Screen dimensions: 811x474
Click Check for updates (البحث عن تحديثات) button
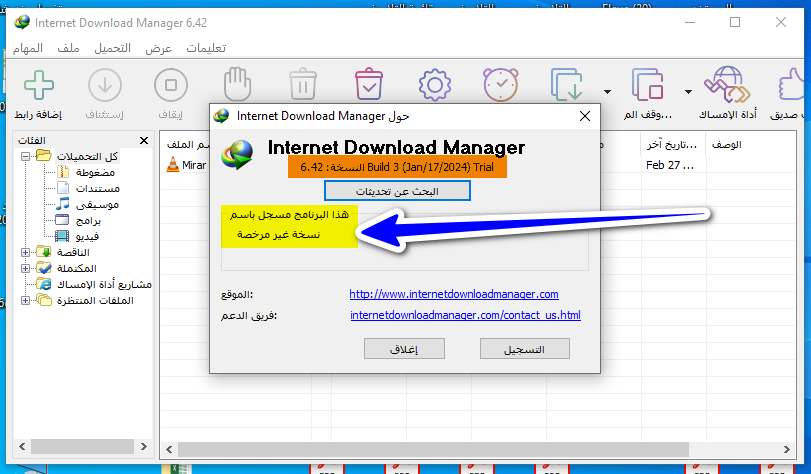pos(398,190)
